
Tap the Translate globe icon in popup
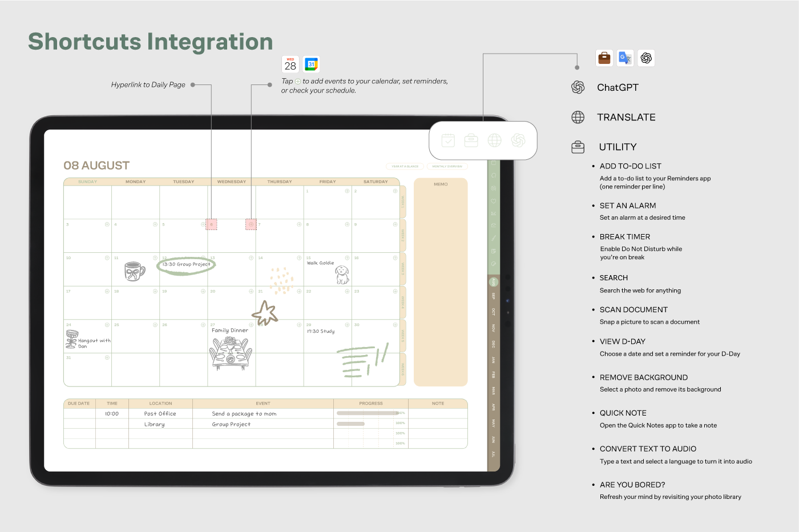(x=494, y=140)
